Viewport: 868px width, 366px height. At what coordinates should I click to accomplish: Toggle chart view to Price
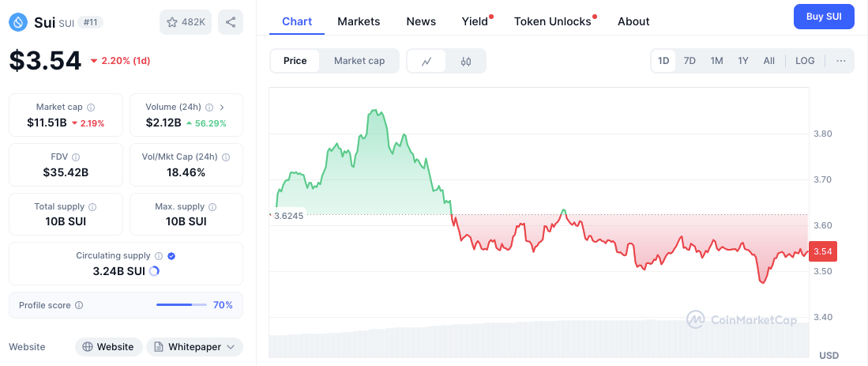(x=295, y=61)
